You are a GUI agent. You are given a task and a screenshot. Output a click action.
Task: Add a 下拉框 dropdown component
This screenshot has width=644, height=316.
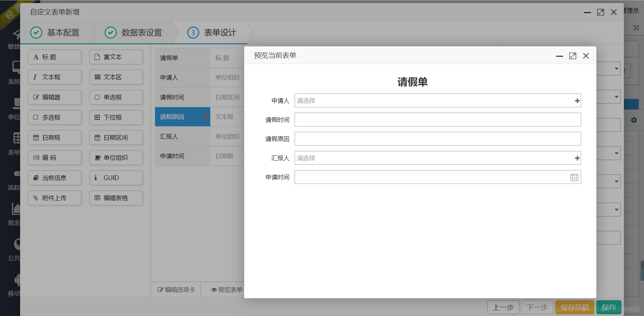tap(116, 117)
